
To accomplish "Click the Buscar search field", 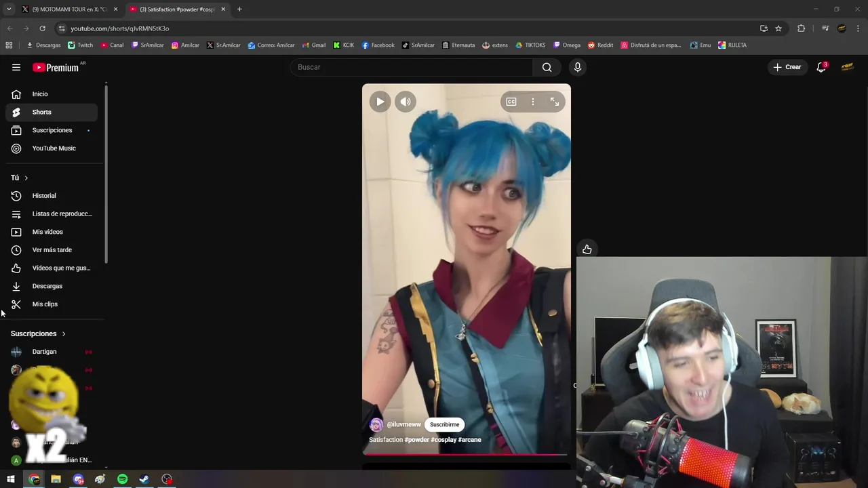I will tap(412, 67).
